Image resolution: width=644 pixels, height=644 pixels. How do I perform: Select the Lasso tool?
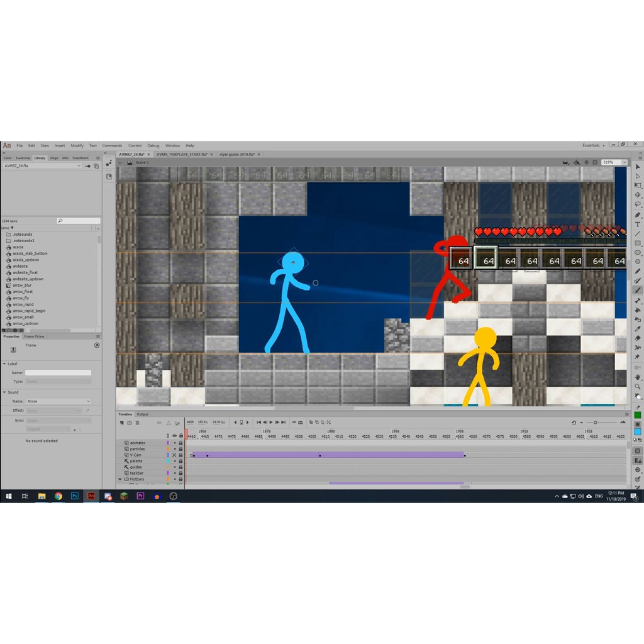(x=638, y=204)
